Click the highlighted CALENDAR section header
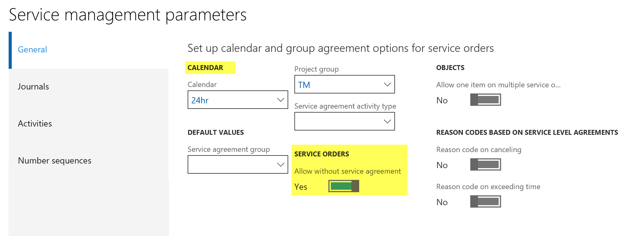The width and height of the screenshot is (644, 236). 206,68
